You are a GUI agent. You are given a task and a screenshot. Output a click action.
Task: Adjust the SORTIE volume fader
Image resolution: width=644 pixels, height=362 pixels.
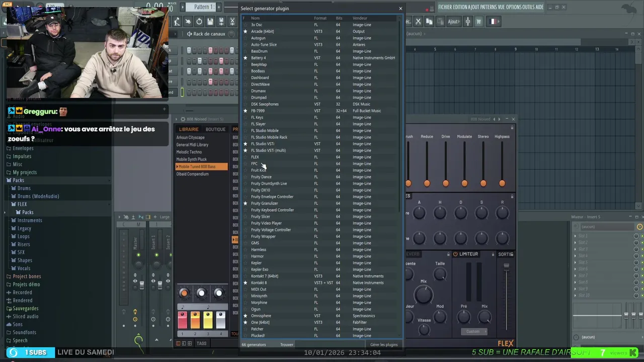point(506,266)
